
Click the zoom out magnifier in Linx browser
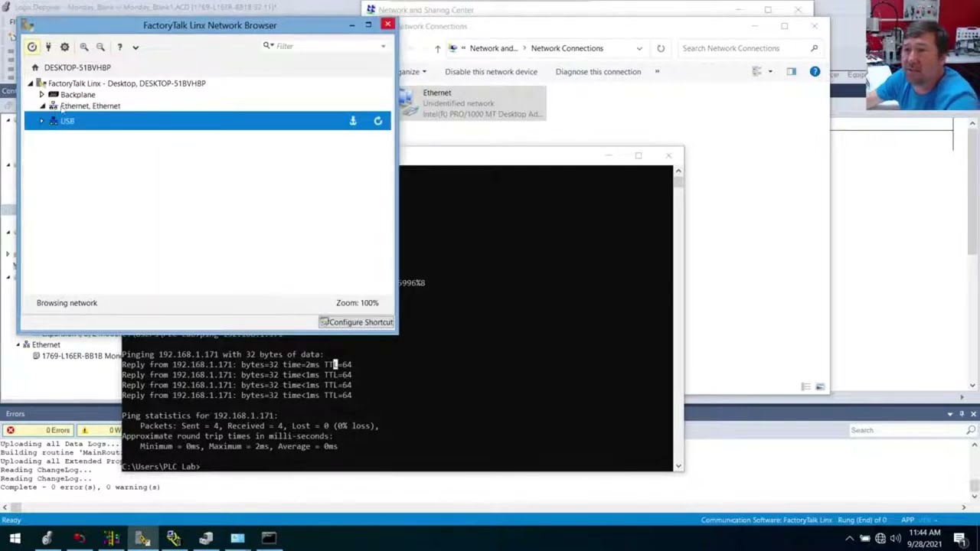click(x=100, y=47)
